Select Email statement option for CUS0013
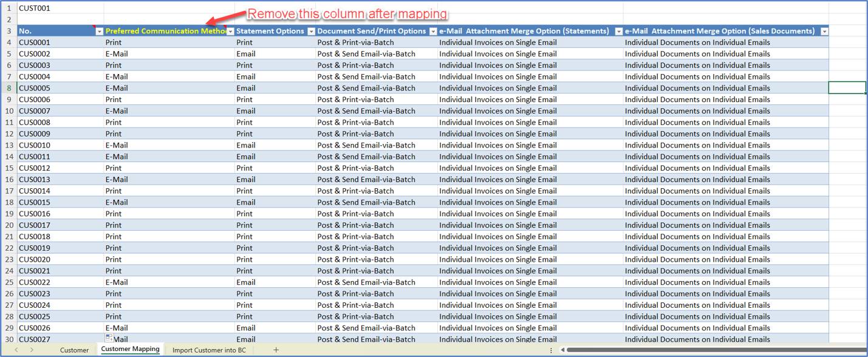This screenshot has height=357, width=868. pos(275,180)
